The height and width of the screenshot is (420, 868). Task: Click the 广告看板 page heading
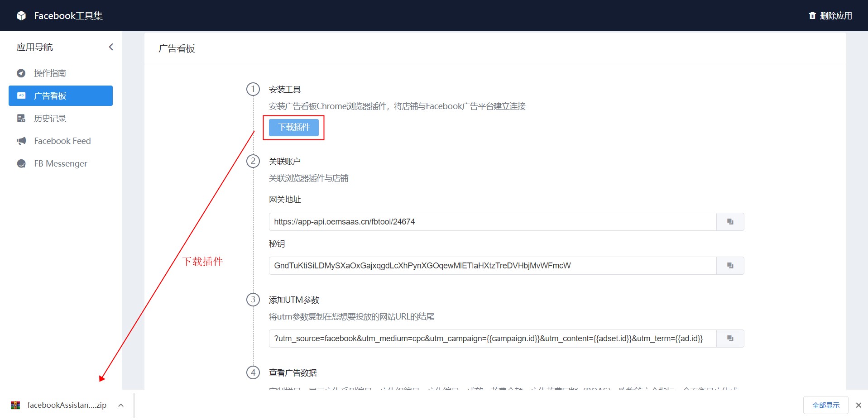[x=177, y=48]
